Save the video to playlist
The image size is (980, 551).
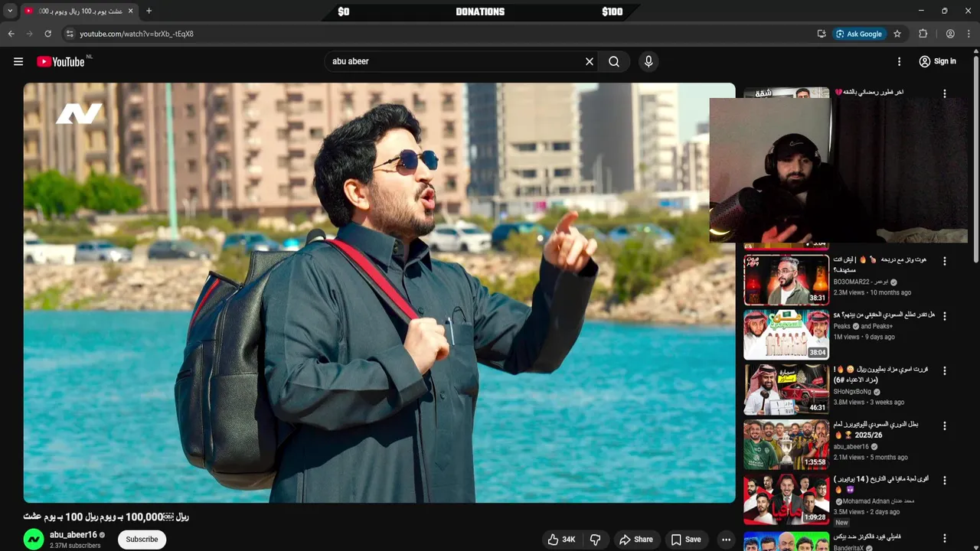click(x=686, y=540)
